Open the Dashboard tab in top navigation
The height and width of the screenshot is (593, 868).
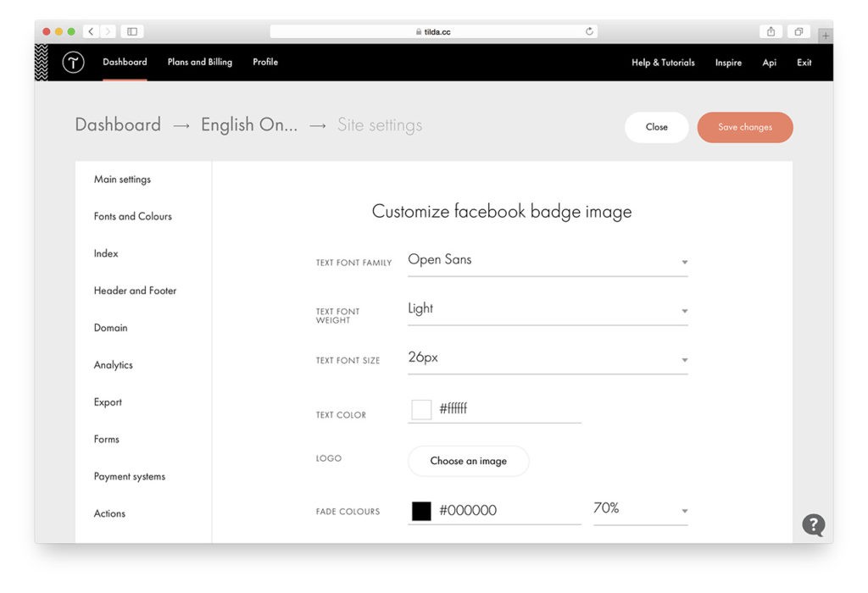[125, 62]
